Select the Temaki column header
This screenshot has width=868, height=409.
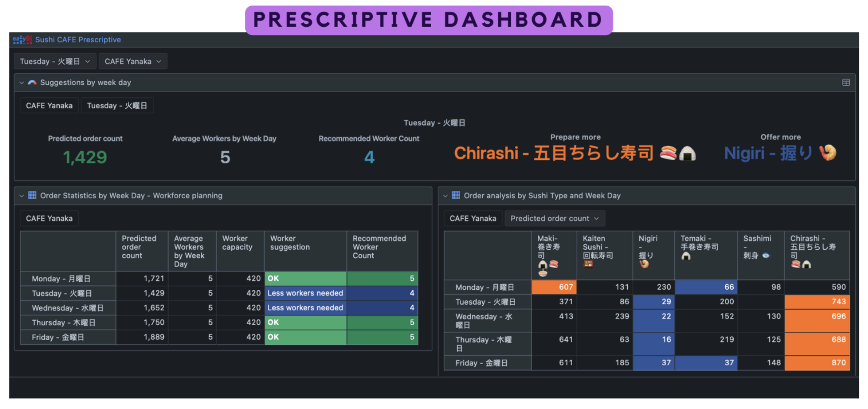[x=706, y=256]
